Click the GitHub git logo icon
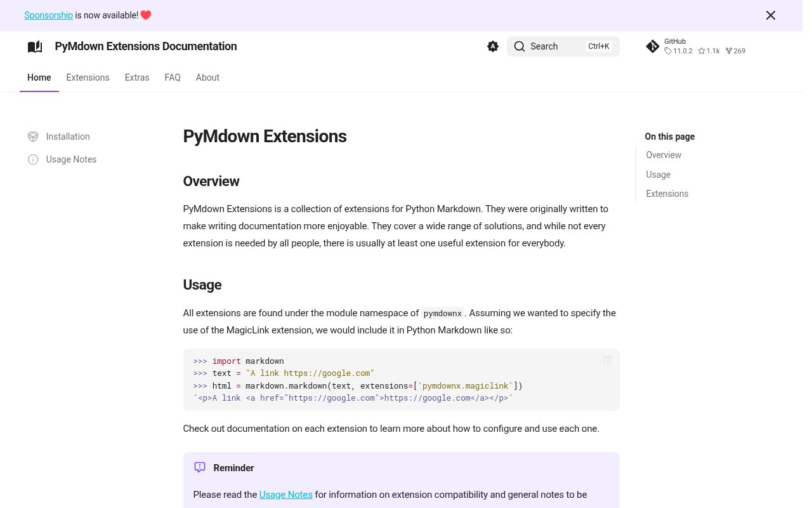The image size is (812, 508). pyautogui.click(x=653, y=46)
